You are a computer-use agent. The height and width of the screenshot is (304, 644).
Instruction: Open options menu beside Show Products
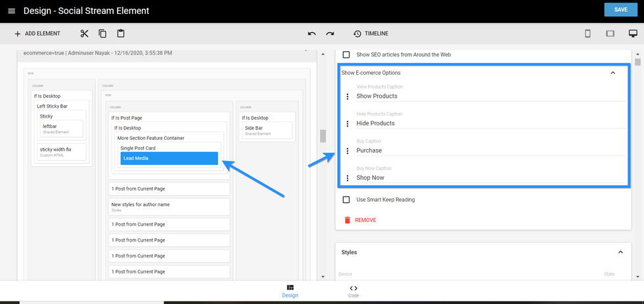pyautogui.click(x=348, y=97)
